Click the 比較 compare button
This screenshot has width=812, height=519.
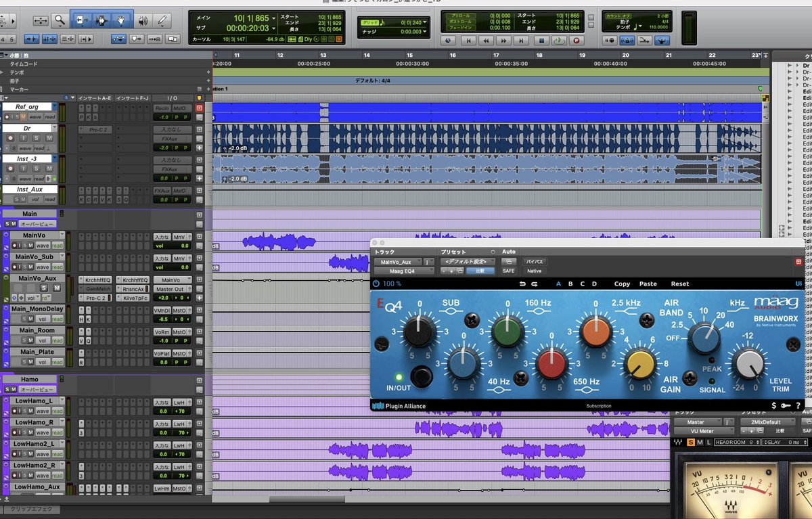click(x=481, y=271)
